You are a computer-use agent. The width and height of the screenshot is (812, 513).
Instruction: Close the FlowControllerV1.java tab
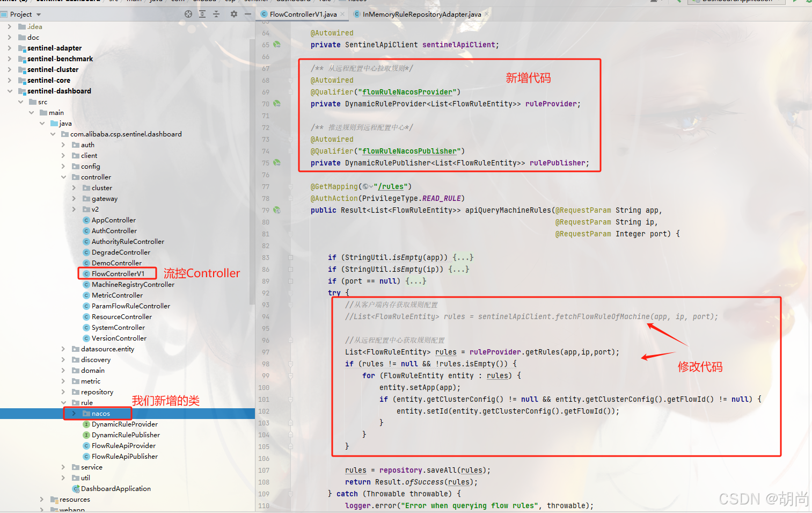(342, 15)
